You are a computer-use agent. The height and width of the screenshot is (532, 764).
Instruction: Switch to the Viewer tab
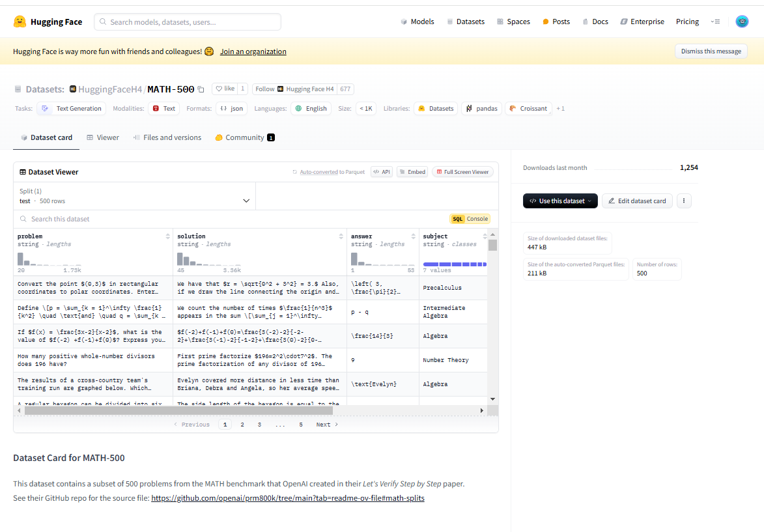(x=103, y=137)
